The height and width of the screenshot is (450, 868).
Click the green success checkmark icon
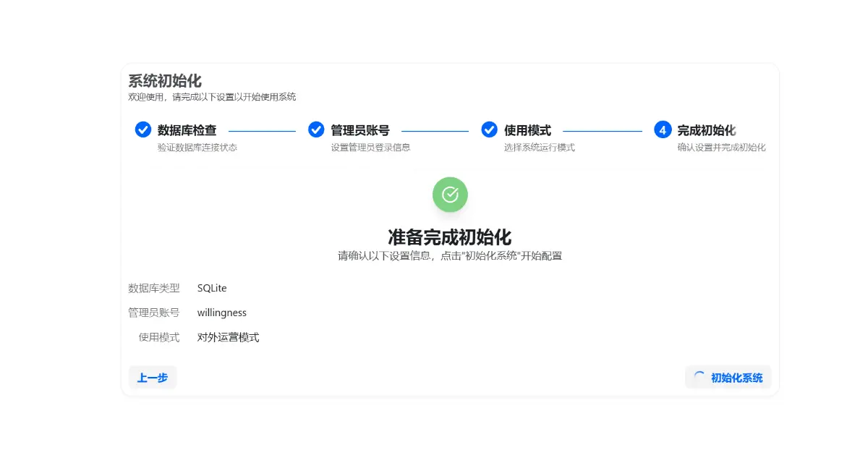point(450,194)
